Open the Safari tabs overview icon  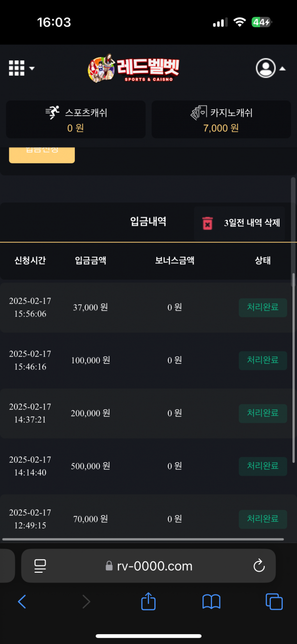click(x=274, y=601)
